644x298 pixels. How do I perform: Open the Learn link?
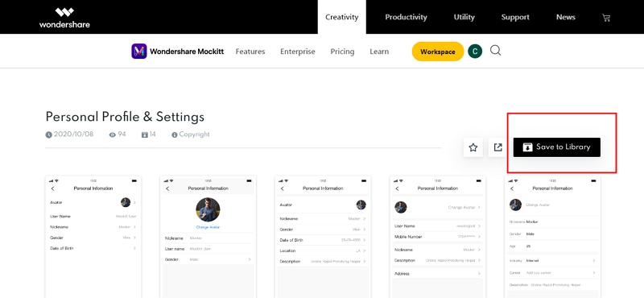tap(379, 52)
